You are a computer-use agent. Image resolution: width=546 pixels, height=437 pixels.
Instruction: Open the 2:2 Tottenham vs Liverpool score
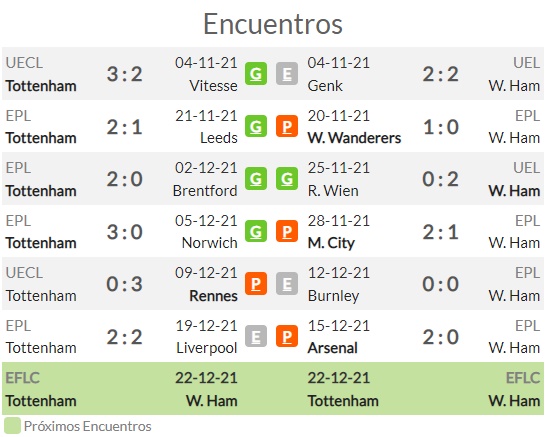(125, 337)
